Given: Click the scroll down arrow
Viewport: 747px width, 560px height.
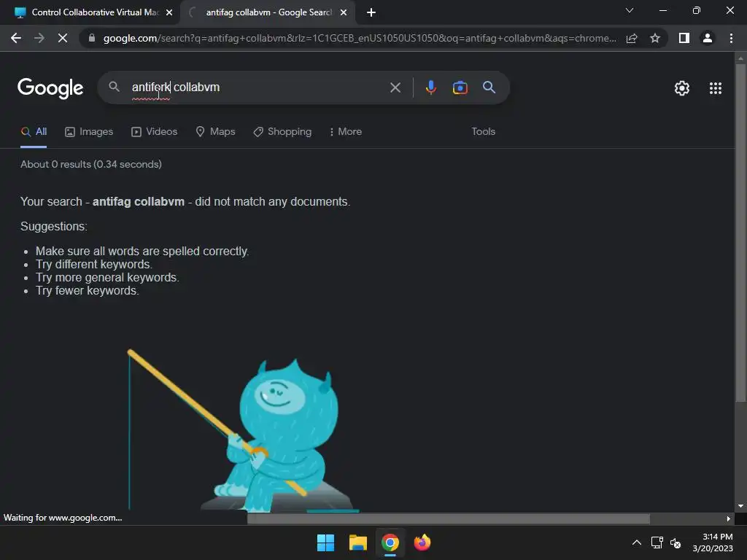Looking at the screenshot, I should (740, 506).
